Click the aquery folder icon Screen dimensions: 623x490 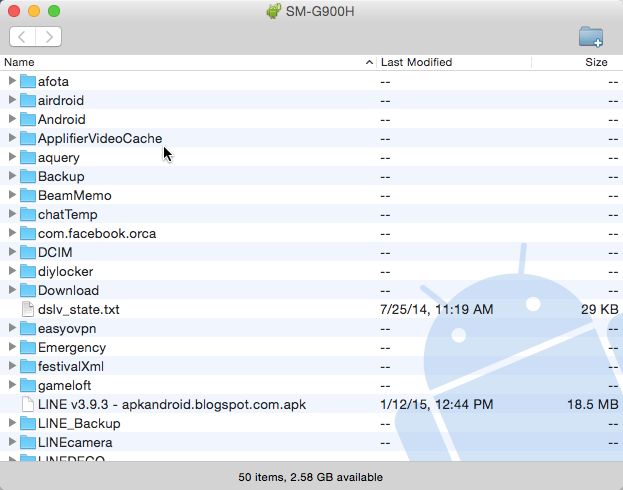pyautogui.click(x=28, y=157)
